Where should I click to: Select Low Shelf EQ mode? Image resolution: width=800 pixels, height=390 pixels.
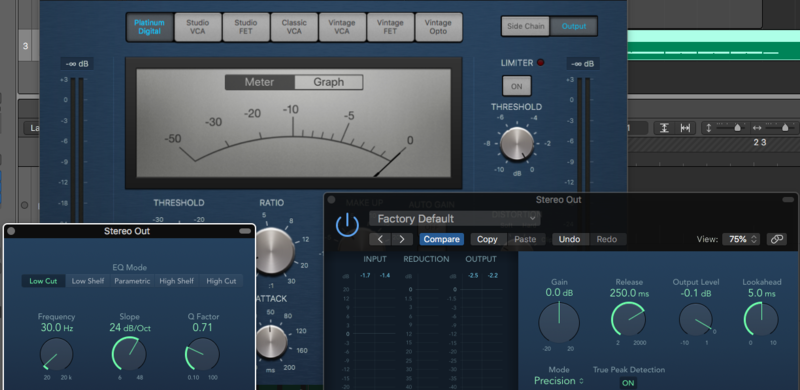(x=88, y=281)
